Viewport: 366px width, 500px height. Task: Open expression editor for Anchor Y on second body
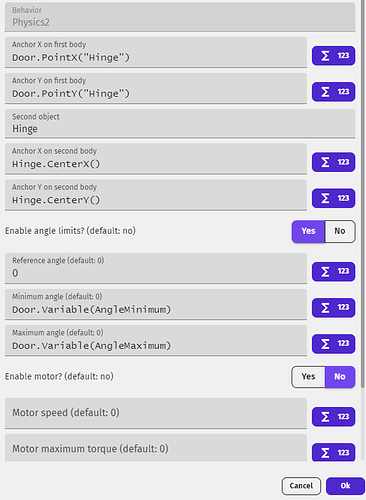333,198
